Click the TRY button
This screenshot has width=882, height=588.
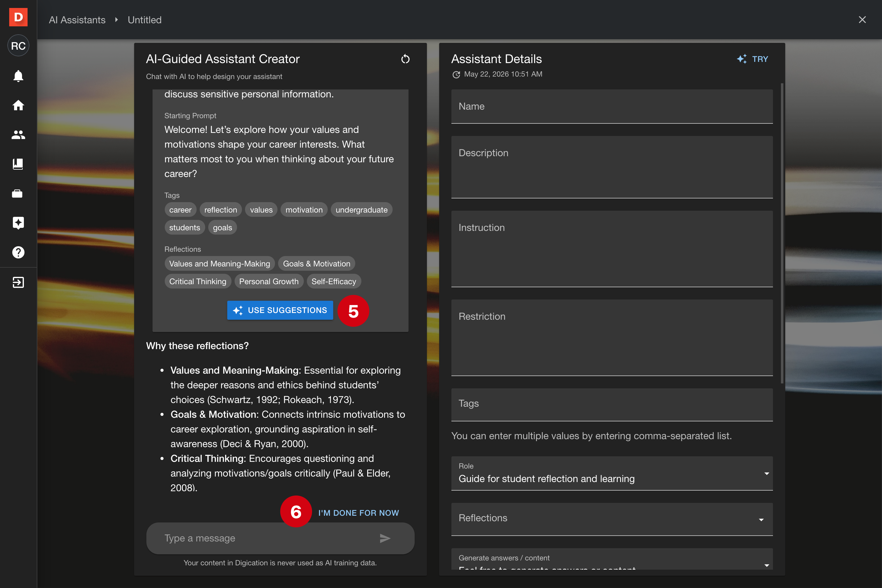pyautogui.click(x=752, y=59)
